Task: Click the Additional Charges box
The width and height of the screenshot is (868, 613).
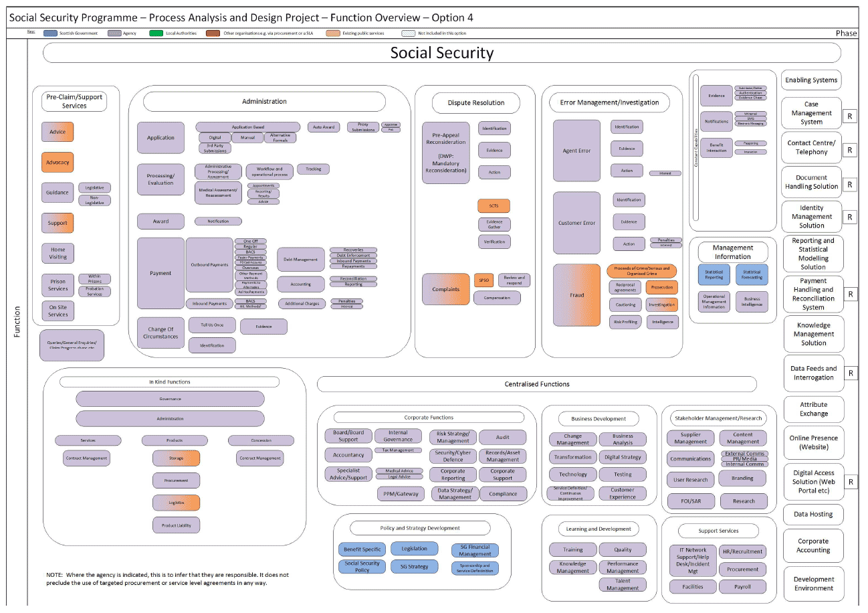Action: [301, 304]
